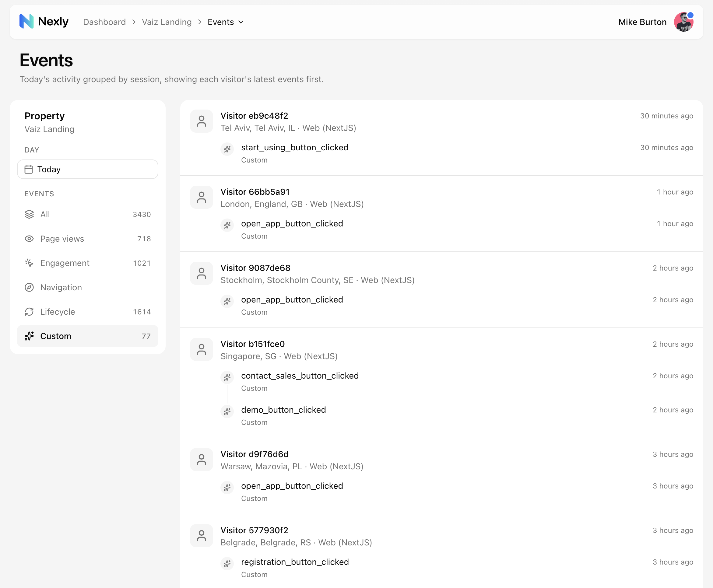The height and width of the screenshot is (588, 713).
Task: Go to Vaiz Landing breadcrumb
Action: (x=167, y=22)
